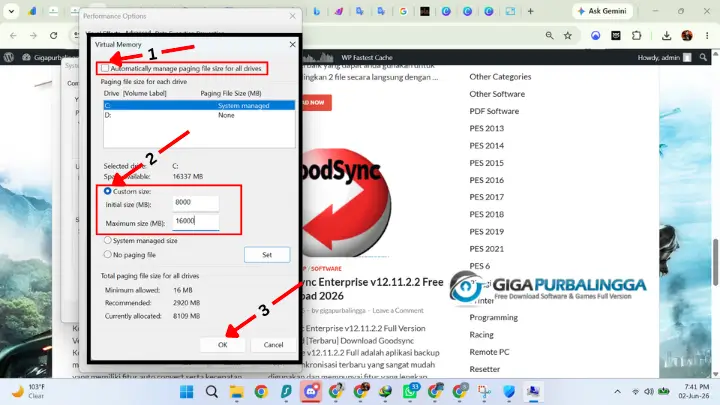Open WhatsApp from the taskbar
Viewport: 720px width, 405px height.
point(410,392)
